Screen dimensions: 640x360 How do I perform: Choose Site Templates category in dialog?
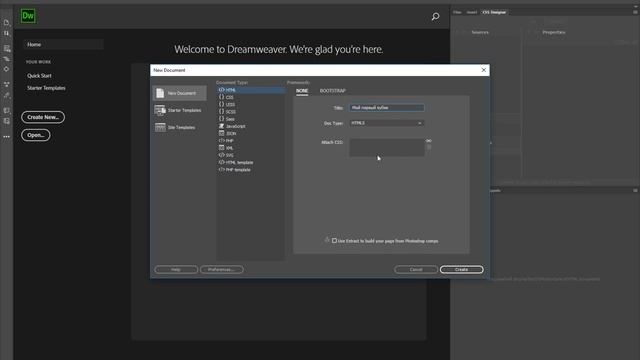point(180,127)
